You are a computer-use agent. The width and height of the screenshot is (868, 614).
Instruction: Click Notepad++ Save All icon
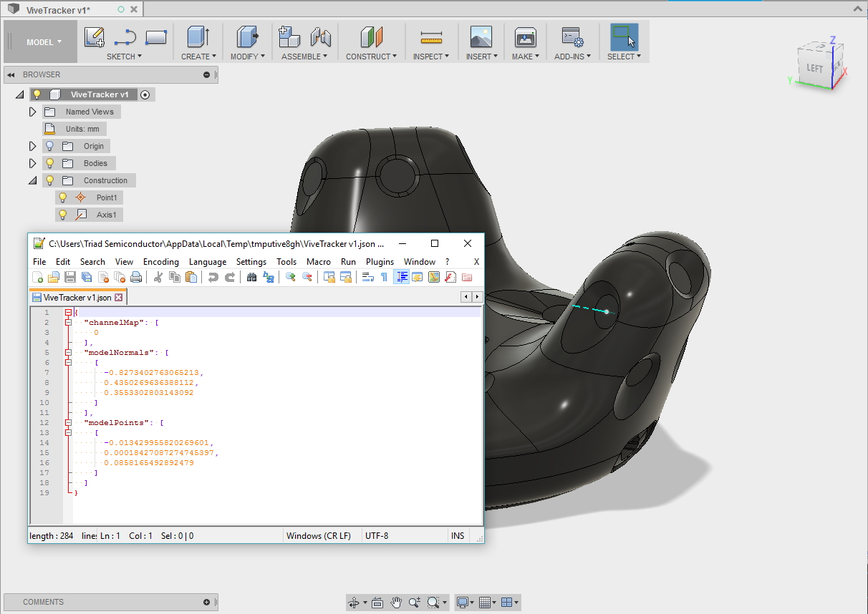87,278
